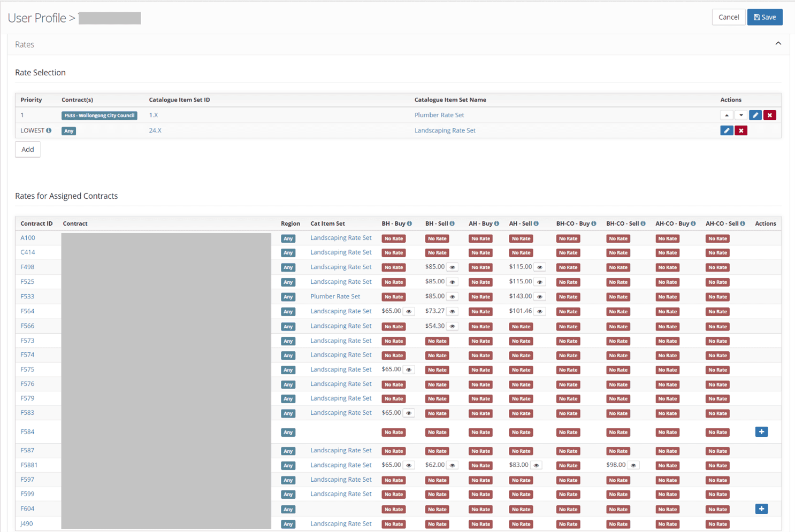The height and width of the screenshot is (532, 795).
Task: Collapse the Rates section chevron
Action: pos(778,44)
